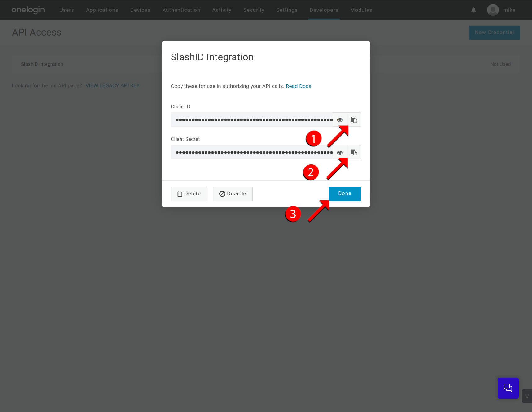Copy the Client Secret to clipboard
The width and height of the screenshot is (532, 412).
pos(354,152)
